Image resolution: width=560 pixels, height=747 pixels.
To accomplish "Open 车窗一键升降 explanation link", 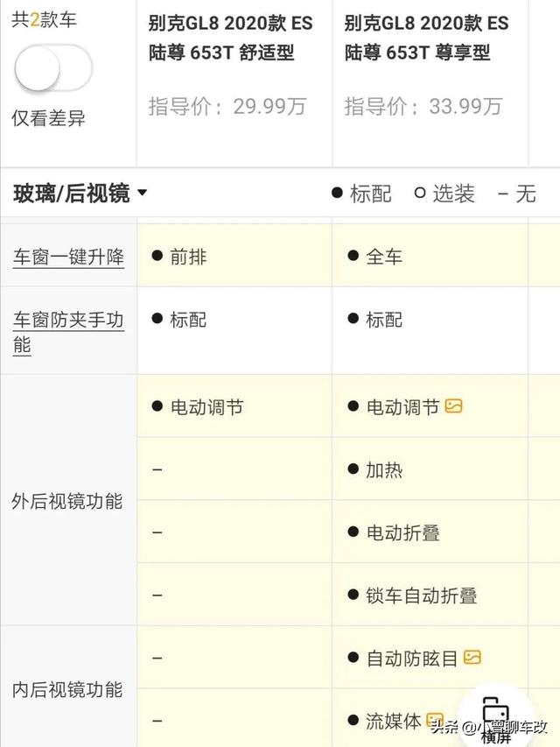I will click(x=68, y=257).
